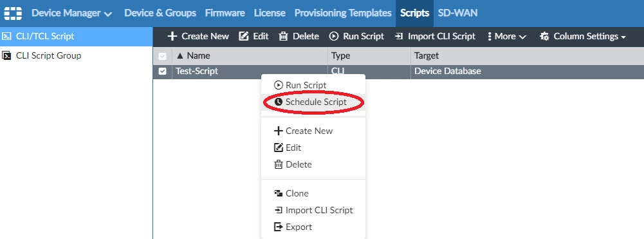The height and width of the screenshot is (239, 644).
Task: Click the Test-Script name cell
Action: [197, 71]
